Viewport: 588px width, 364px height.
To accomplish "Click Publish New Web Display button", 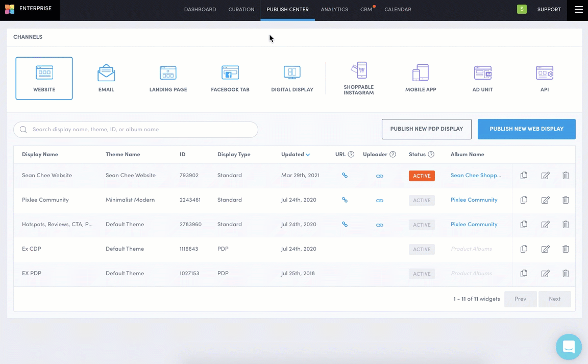I will point(526,129).
